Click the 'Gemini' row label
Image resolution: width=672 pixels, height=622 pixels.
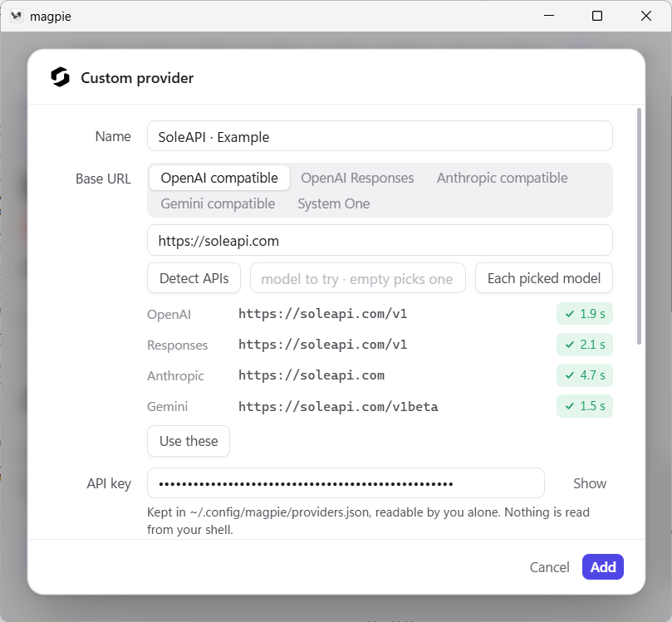167,407
